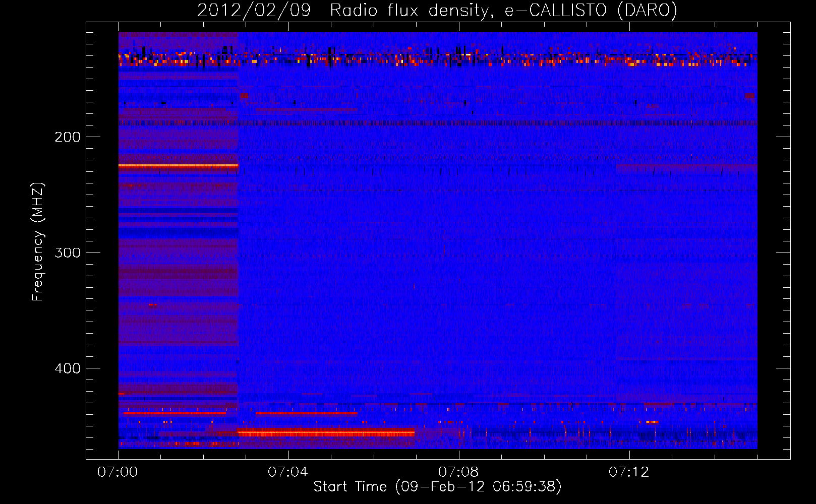Click the 300 frequency tick label
This screenshot has width=816, height=504.
click(x=68, y=253)
